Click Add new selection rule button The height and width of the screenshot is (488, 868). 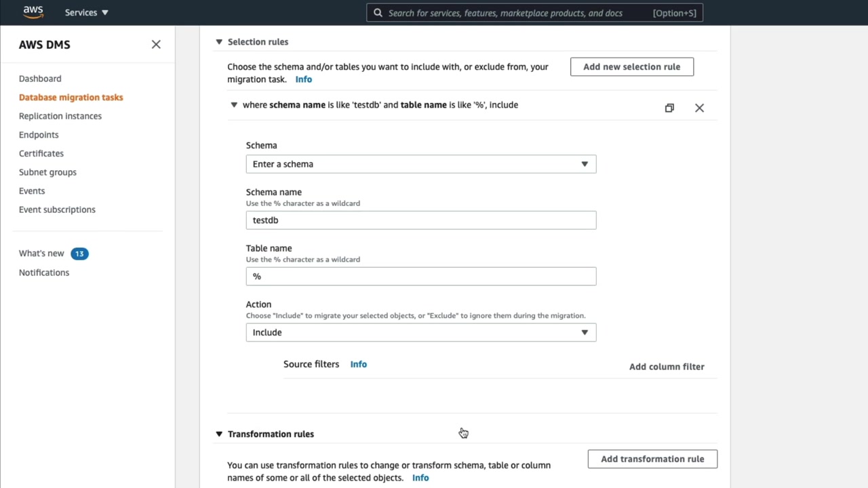click(631, 66)
